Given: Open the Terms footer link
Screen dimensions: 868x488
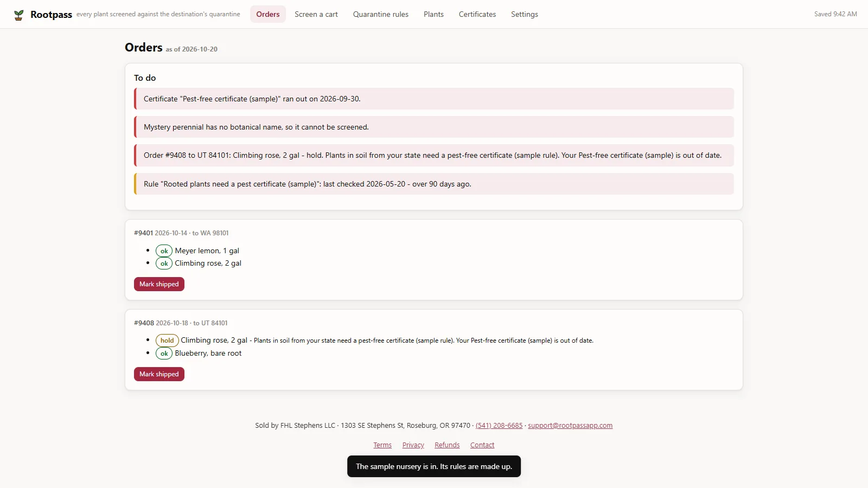Looking at the screenshot, I should [382, 445].
